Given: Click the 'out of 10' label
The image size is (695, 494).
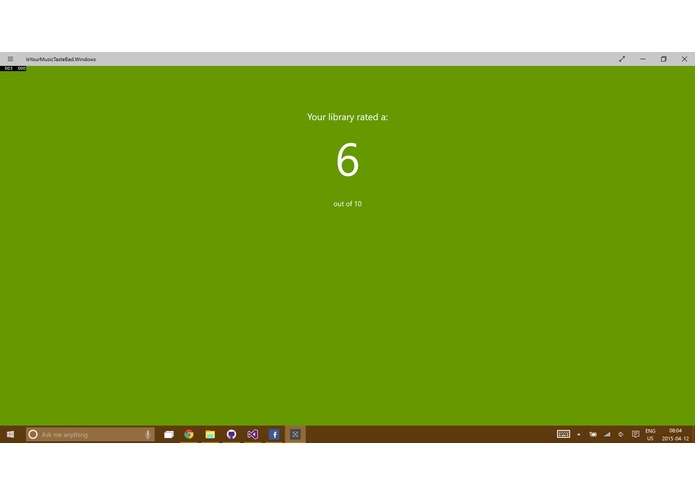Looking at the screenshot, I should [348, 204].
